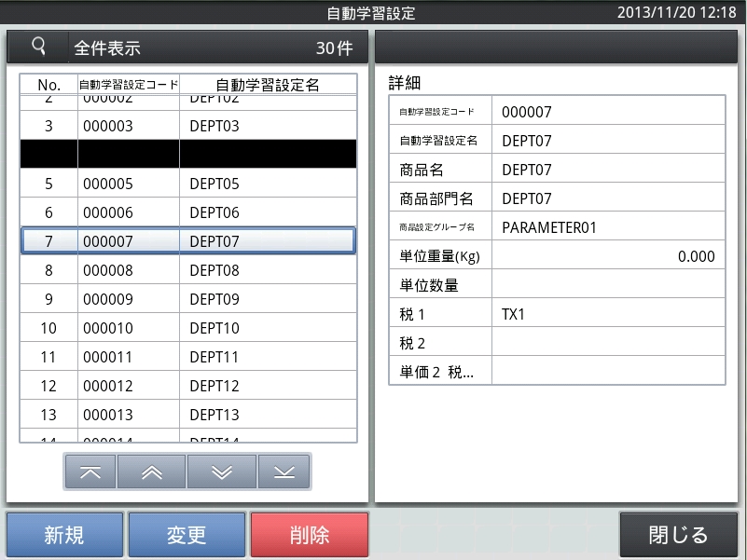Click the 変更 (Change) button
Screen dimensions: 747x560
[187, 535]
